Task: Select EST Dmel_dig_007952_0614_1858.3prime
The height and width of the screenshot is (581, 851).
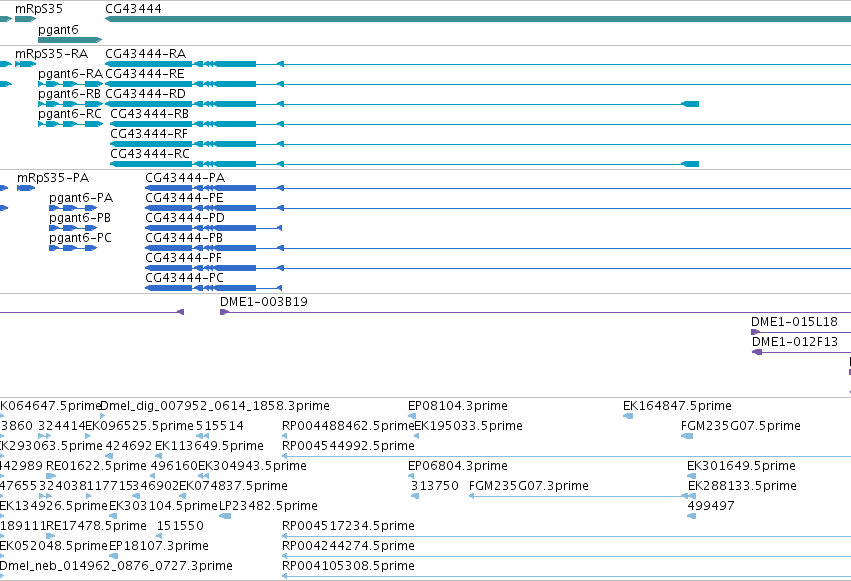Action: (x=215, y=406)
